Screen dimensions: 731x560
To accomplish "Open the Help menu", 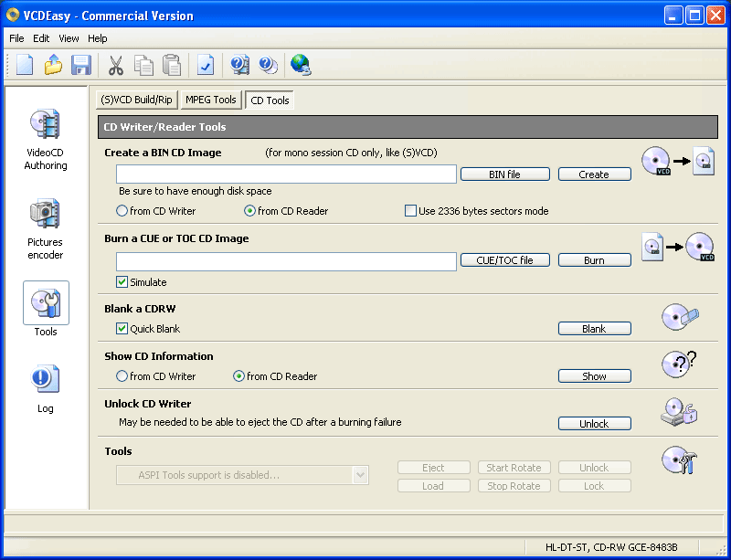I will [98, 38].
